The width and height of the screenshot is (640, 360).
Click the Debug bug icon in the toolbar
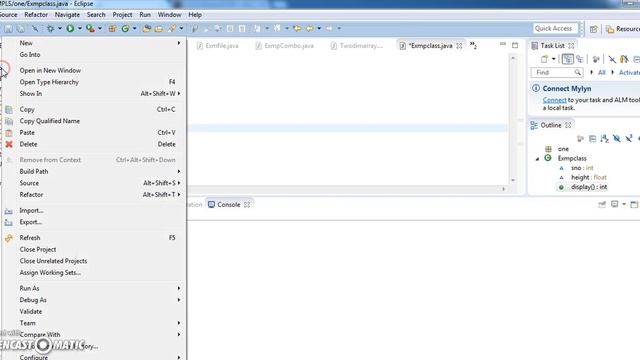(51, 29)
